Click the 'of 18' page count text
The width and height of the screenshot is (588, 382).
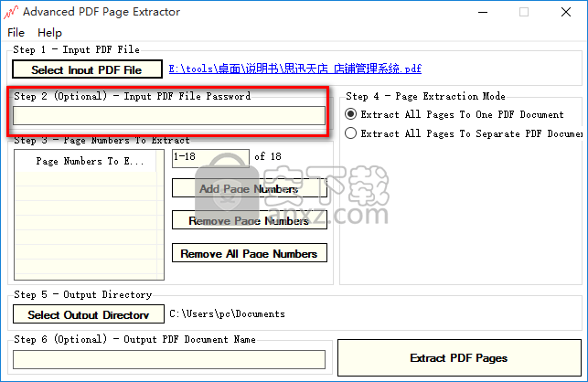(x=268, y=156)
